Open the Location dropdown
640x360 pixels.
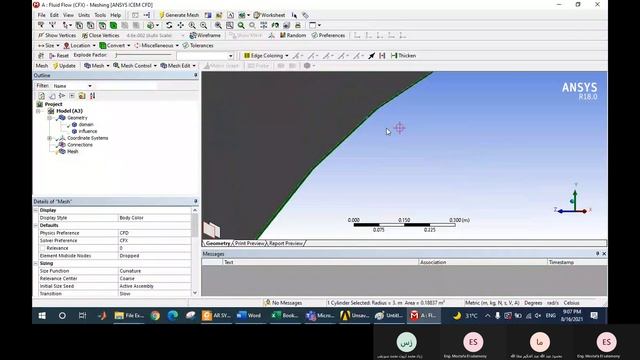point(80,46)
